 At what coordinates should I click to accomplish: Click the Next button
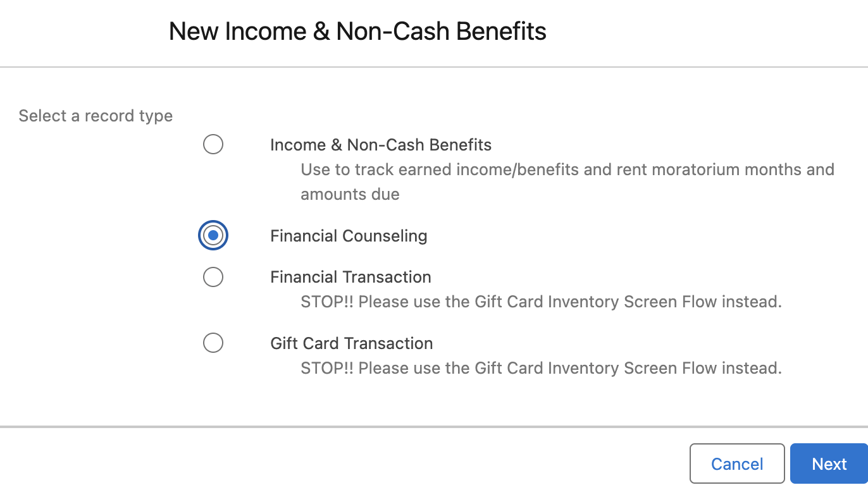(829, 464)
